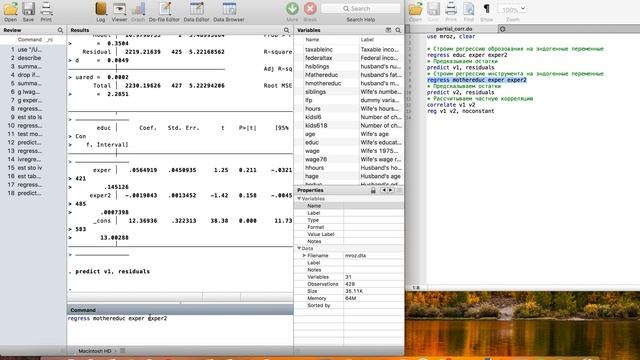Open the Data Browser
This screenshot has height=360, width=640.
pyautogui.click(x=229, y=9)
